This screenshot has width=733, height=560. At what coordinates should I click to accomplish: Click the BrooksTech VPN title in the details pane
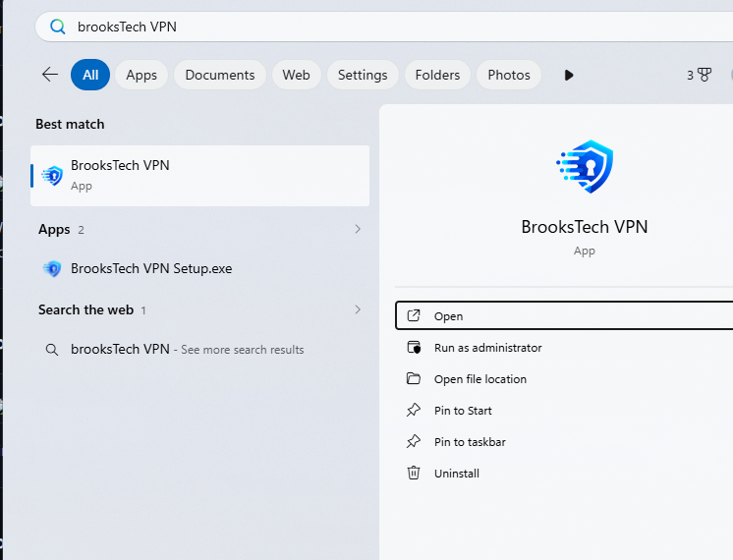pyautogui.click(x=585, y=227)
